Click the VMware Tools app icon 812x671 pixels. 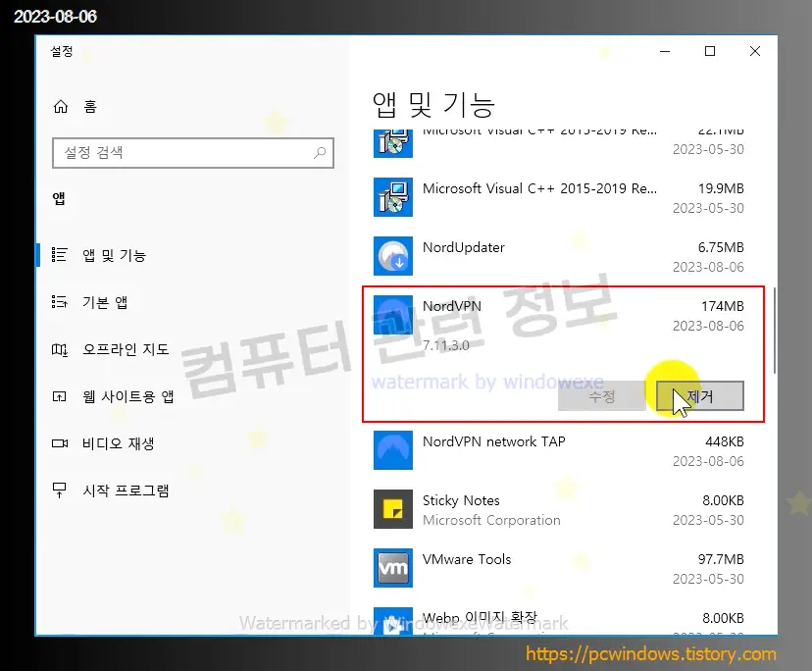point(393,568)
